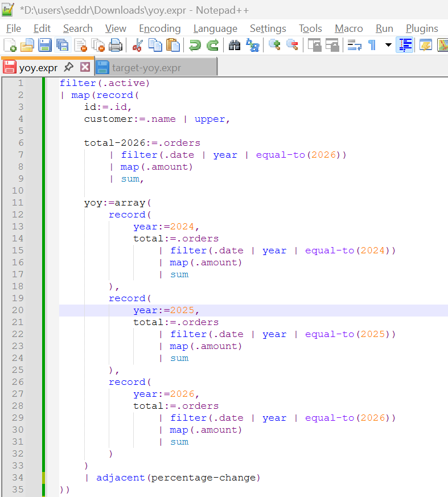This screenshot has width=448, height=497.
Task: Pin the yoy.expr tab
Action: (x=68, y=67)
